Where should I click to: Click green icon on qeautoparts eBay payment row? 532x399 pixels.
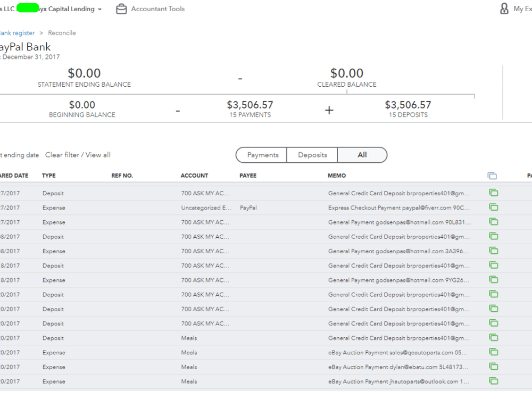pos(493,352)
